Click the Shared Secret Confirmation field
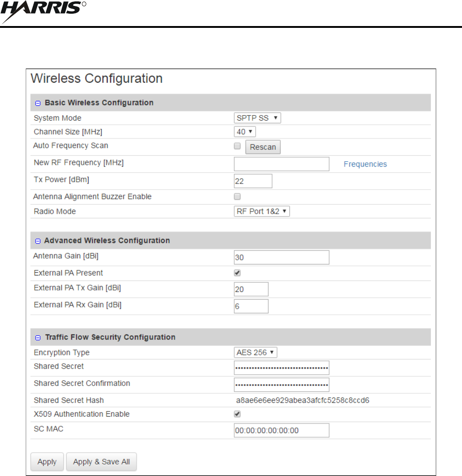The height and width of the screenshot is (476, 462). [282, 385]
